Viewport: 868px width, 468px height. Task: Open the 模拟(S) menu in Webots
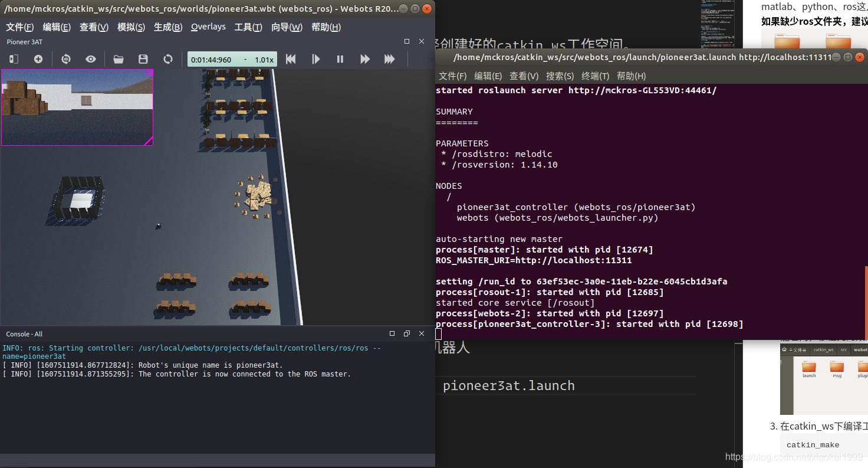coord(131,27)
